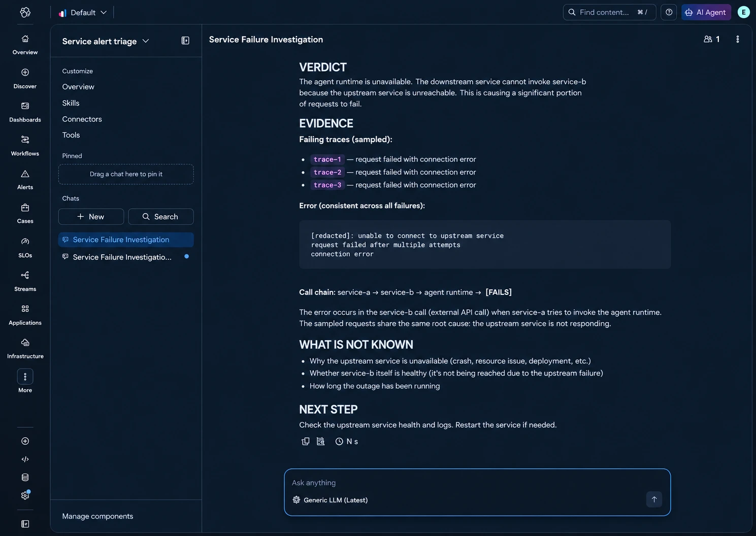Click the icon to the right of the copy icon
The height and width of the screenshot is (536, 756).
tap(320, 442)
